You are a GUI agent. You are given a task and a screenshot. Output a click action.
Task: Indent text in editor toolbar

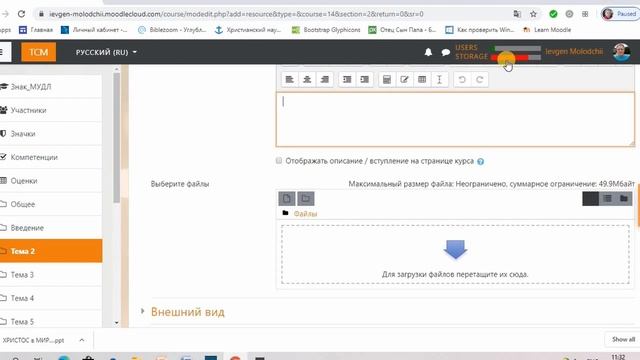pyautogui.click(x=364, y=80)
